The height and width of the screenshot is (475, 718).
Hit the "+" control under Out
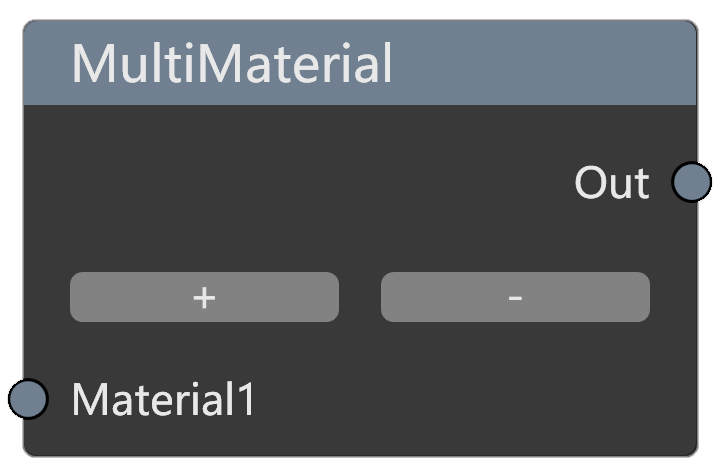coord(204,297)
